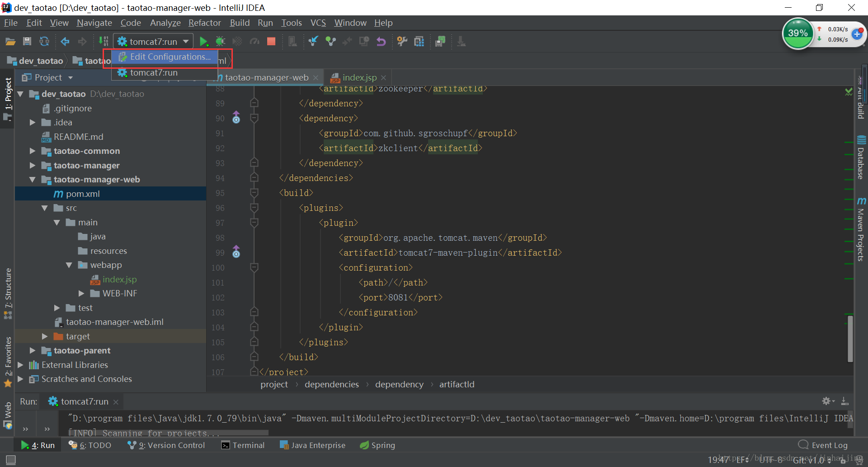The image size is (868, 467).
Task: Expand the WEB-INF folder
Action: pos(81,294)
